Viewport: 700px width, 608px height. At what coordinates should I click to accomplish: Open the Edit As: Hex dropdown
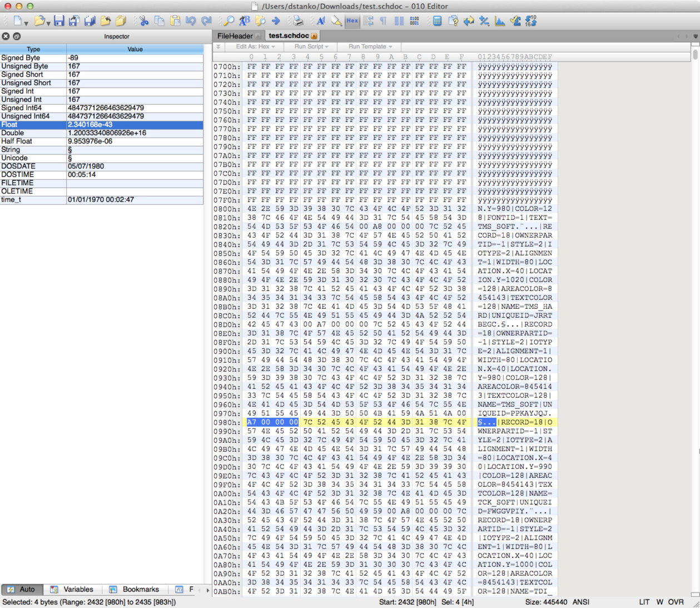pos(255,47)
